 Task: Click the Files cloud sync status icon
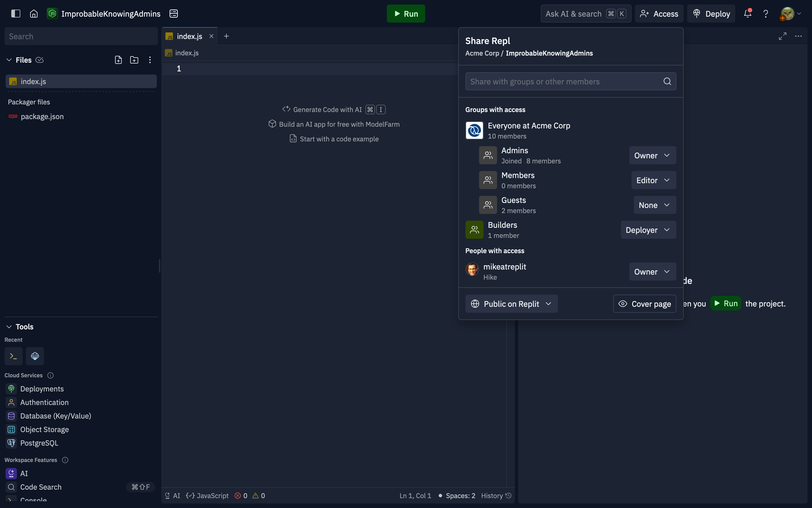pos(39,60)
